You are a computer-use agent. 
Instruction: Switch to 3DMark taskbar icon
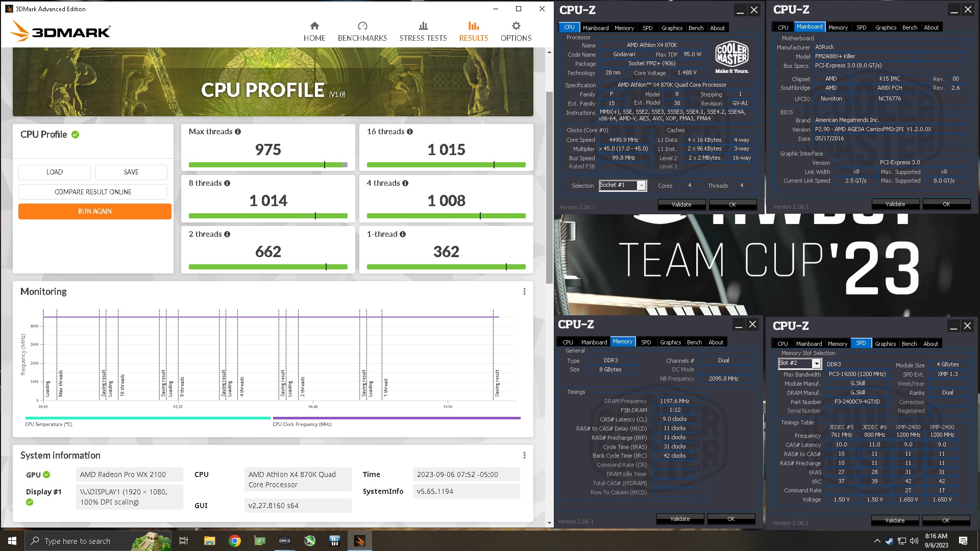(x=359, y=541)
